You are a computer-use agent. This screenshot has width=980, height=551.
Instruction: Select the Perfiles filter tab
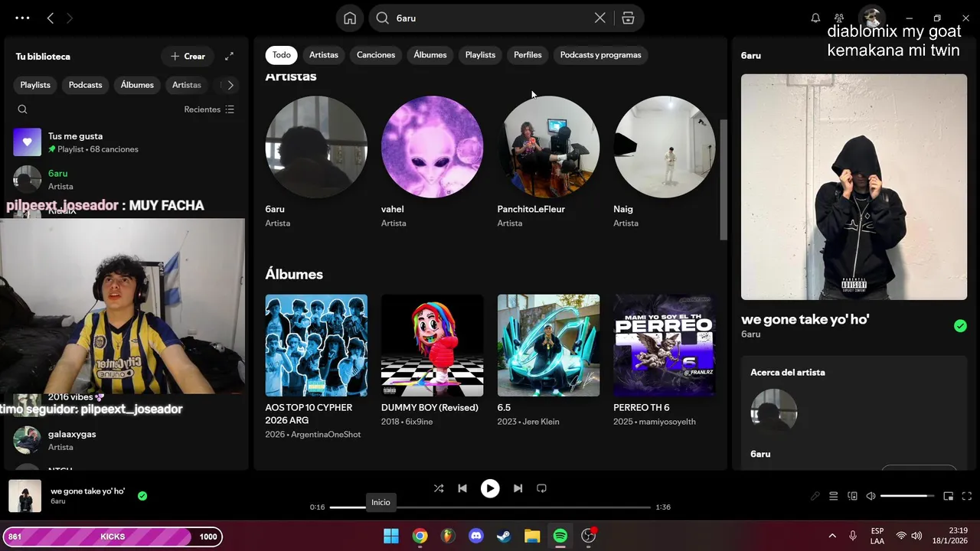[x=528, y=55]
